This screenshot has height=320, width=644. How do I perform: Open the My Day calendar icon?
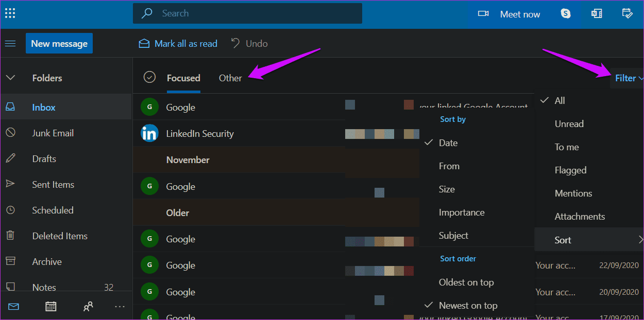627,14
